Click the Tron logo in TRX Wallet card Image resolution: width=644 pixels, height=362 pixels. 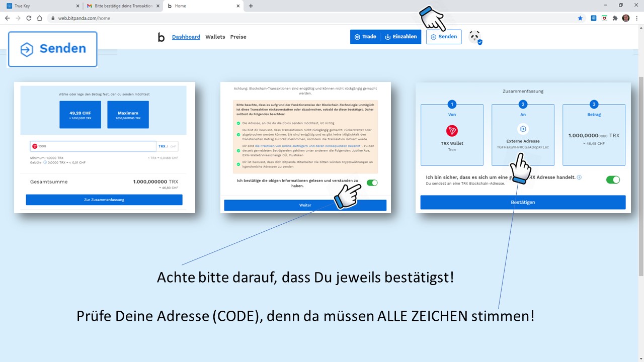[x=452, y=131]
